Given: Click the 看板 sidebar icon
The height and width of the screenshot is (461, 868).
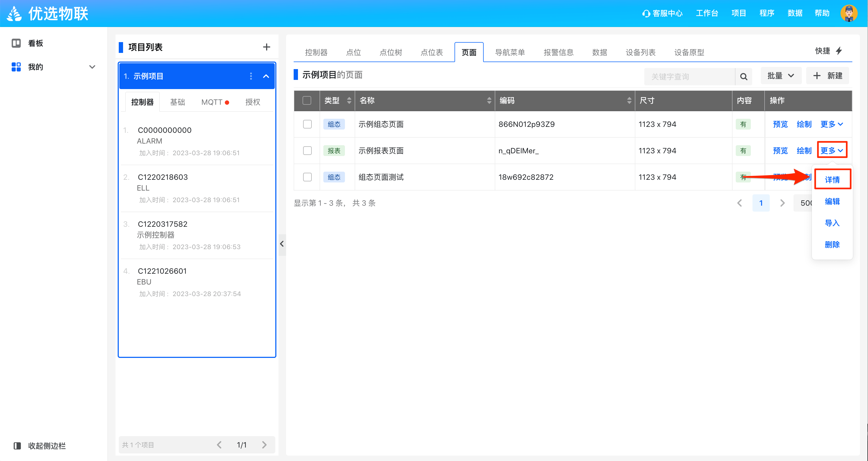Looking at the screenshot, I should (x=16, y=43).
